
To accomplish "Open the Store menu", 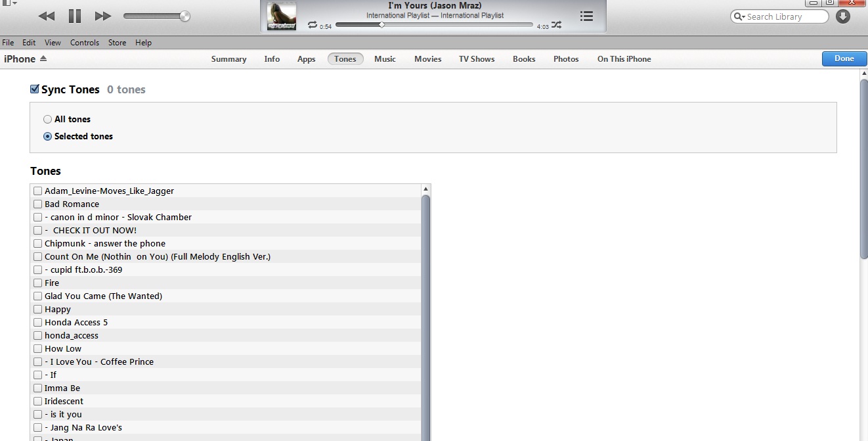I will [117, 43].
